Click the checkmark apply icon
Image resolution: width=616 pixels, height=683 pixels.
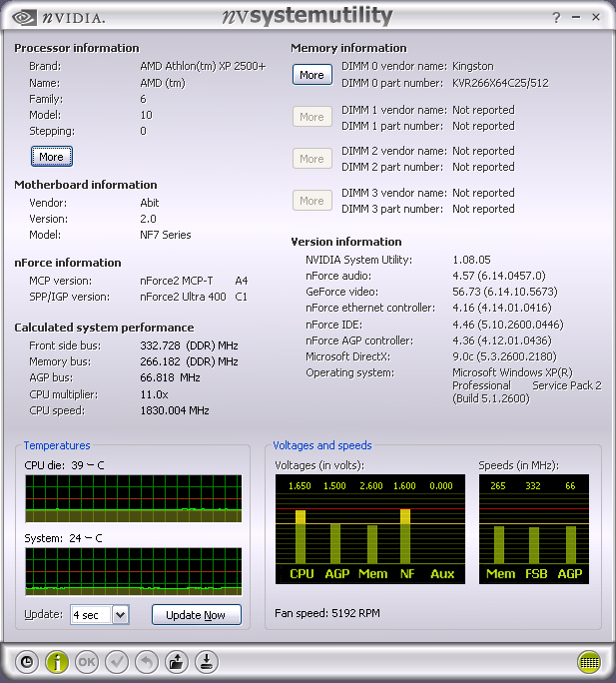tap(117, 661)
